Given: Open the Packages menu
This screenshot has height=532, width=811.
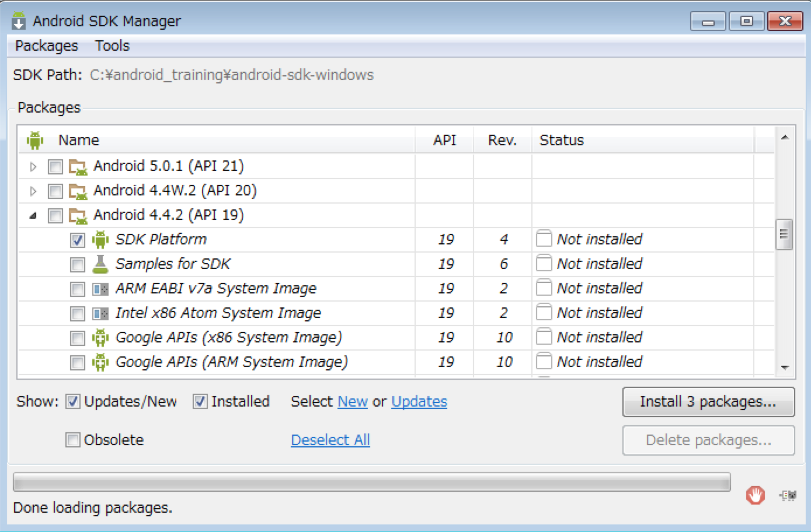Looking at the screenshot, I should [47, 45].
